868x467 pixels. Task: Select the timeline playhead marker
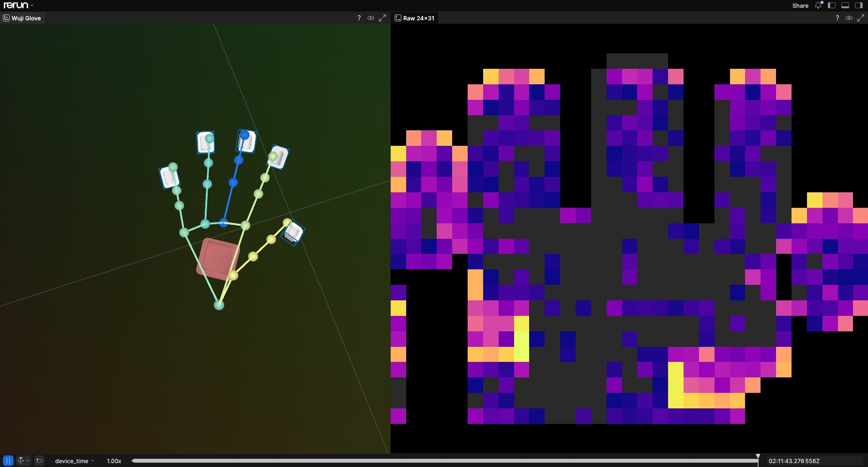tap(758, 457)
